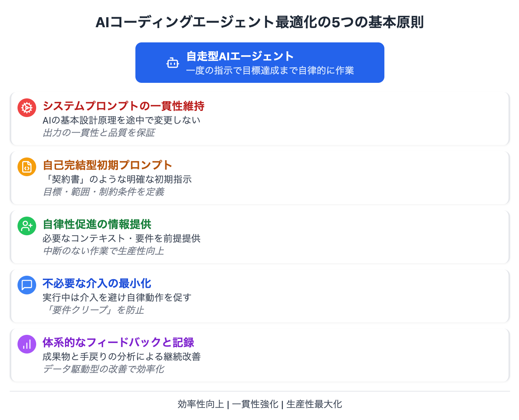The height and width of the screenshot is (420, 519).
Task: Click heading システムプロンプトの一貫性維持
Action: pyautogui.click(x=124, y=106)
